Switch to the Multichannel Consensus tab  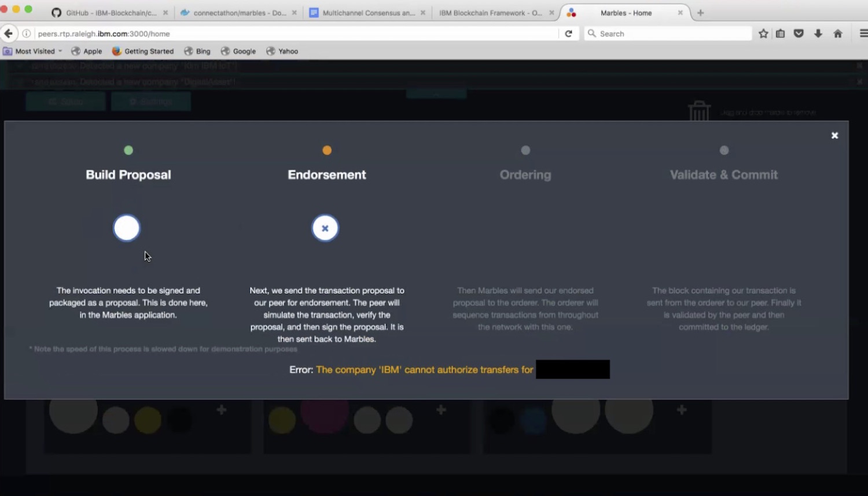tap(367, 13)
